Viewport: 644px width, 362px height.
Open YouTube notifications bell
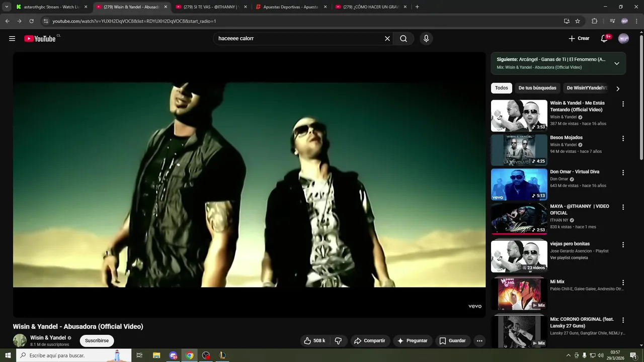[x=604, y=39]
